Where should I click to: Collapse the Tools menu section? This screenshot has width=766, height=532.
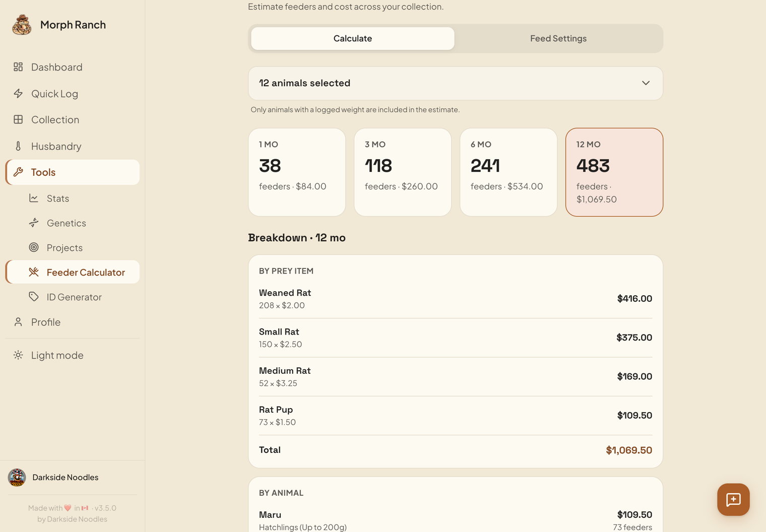pyautogui.click(x=72, y=172)
